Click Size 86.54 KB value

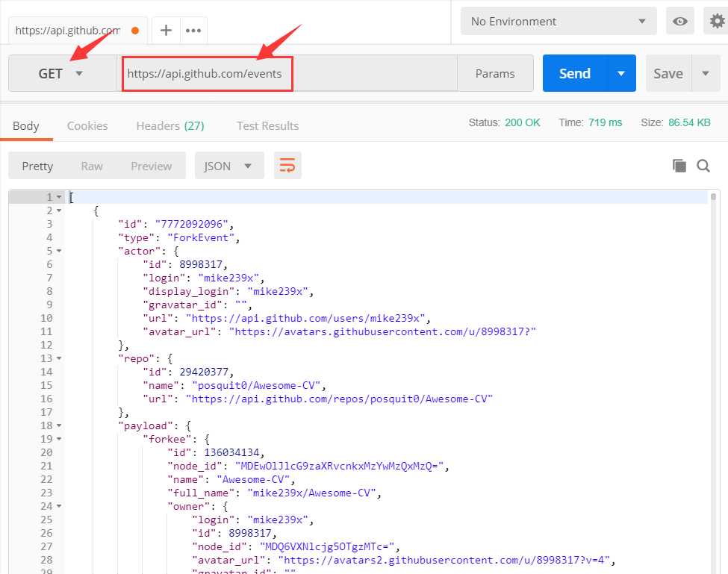689,122
